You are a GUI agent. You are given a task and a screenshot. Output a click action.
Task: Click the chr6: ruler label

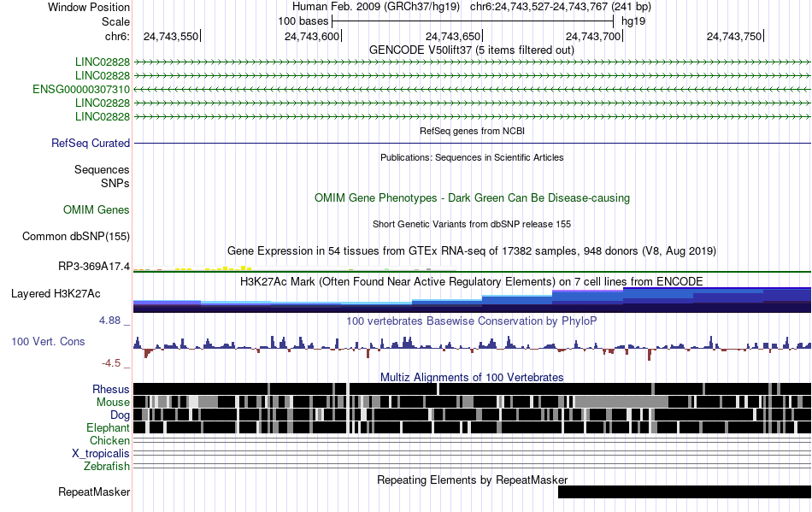117,36
